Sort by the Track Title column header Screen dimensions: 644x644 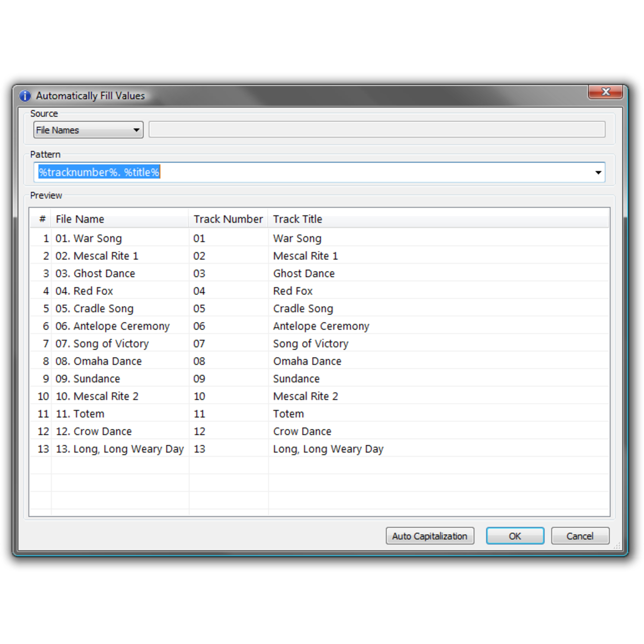point(297,219)
